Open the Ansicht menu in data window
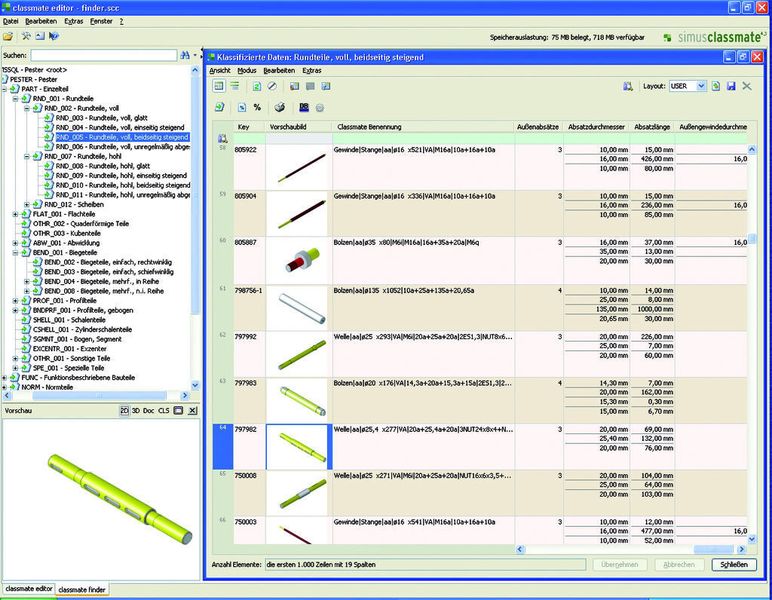 [x=220, y=71]
